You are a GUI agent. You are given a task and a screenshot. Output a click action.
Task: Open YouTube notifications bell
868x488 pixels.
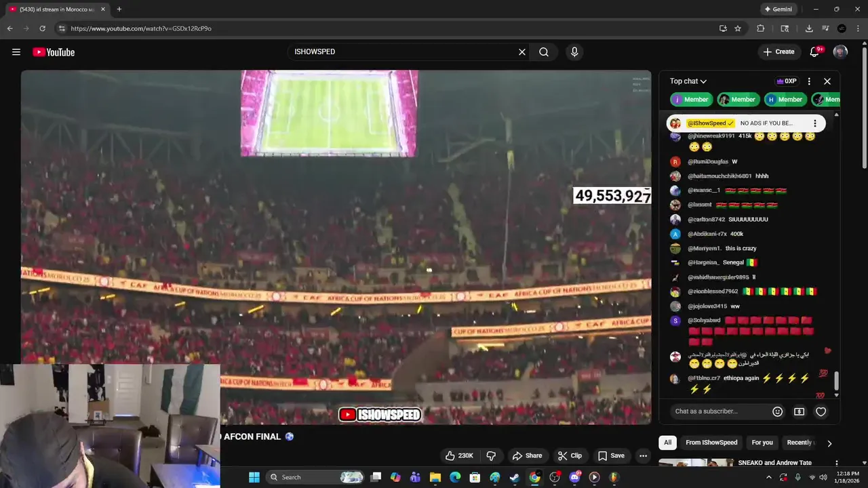click(815, 52)
